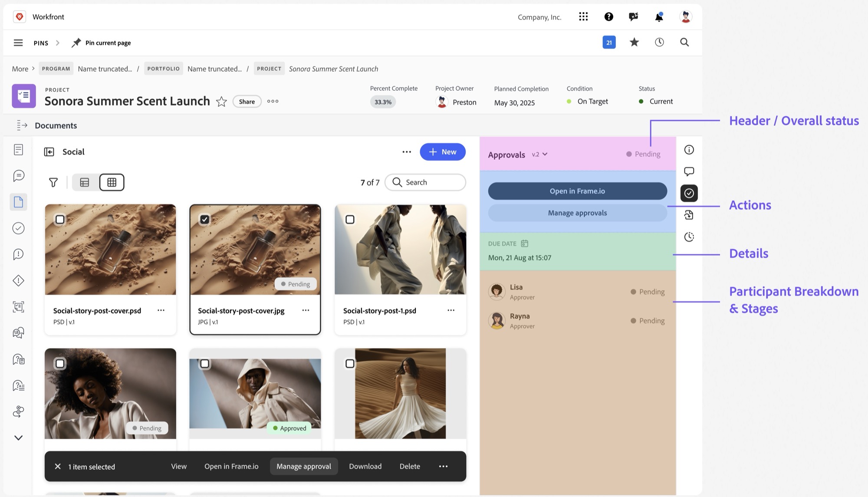The image size is (868, 497).
Task: Open Social-story-post-1.psd thumbnail
Action: click(x=400, y=250)
